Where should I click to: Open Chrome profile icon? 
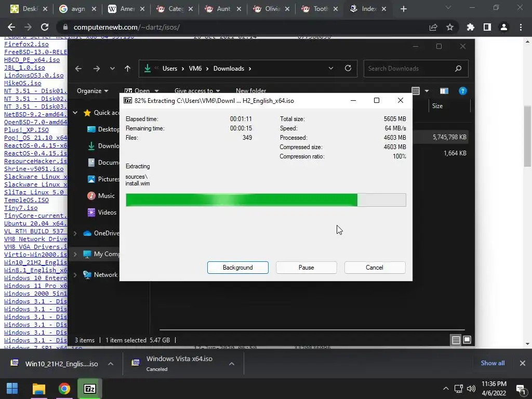pyautogui.click(x=504, y=27)
